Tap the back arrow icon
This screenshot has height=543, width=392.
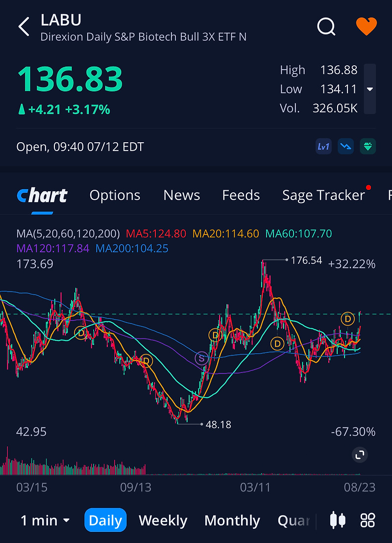[x=24, y=26]
